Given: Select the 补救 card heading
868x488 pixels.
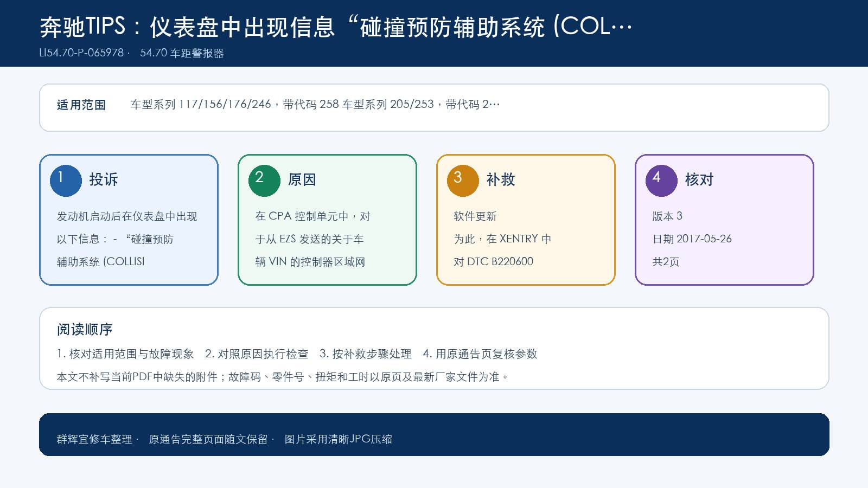Looking at the screenshot, I should tap(501, 179).
